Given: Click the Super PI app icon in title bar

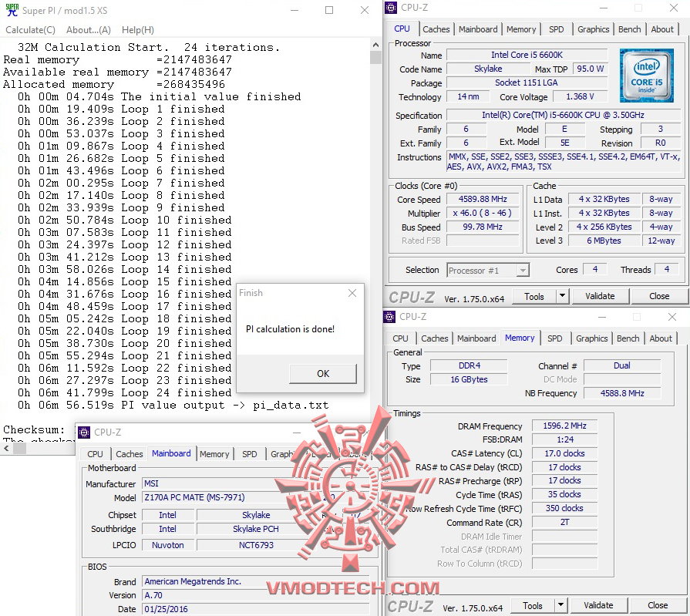Looking at the screenshot, I should pos(12,10).
